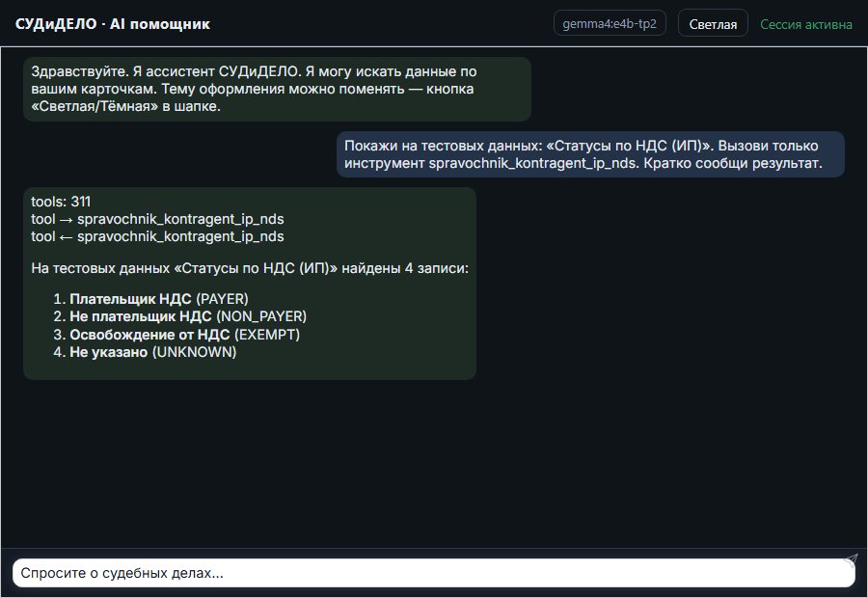This screenshot has height=598, width=868.
Task: Open the gemma4:e4b-tp2 model selector
Action: pos(610,23)
